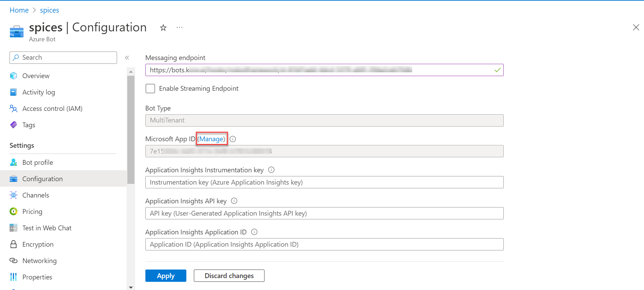Click the Bot Type MultiTenant field
The image size is (644, 290).
tap(324, 120)
